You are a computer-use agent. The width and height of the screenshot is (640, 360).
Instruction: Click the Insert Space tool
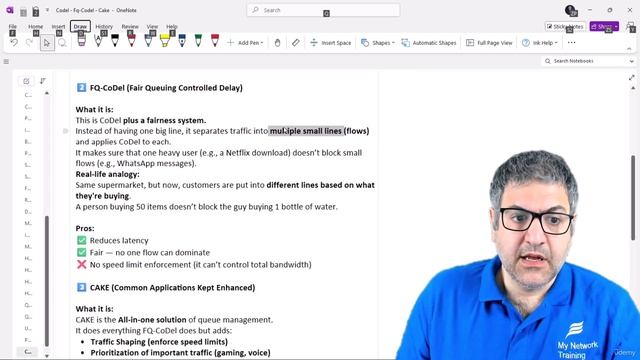(331, 42)
